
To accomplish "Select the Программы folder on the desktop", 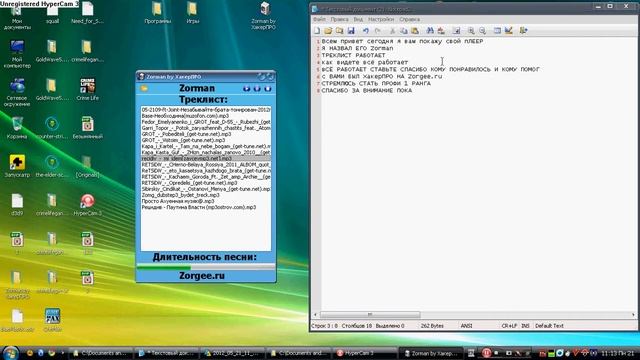I will coord(158,13).
